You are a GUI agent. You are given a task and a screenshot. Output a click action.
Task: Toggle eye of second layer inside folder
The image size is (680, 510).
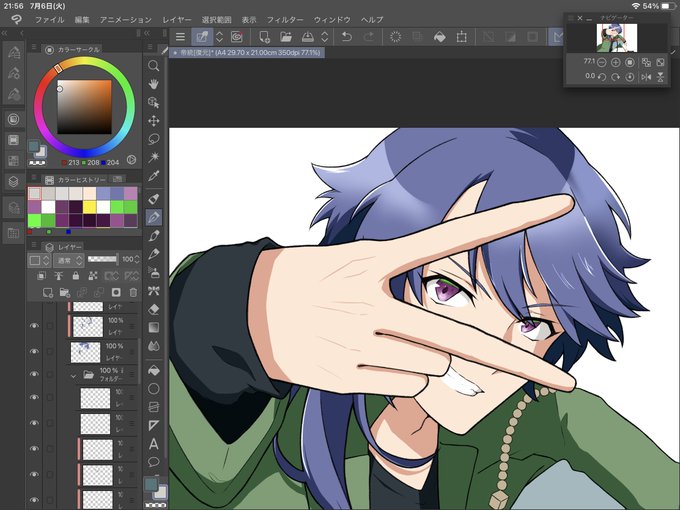point(34,423)
